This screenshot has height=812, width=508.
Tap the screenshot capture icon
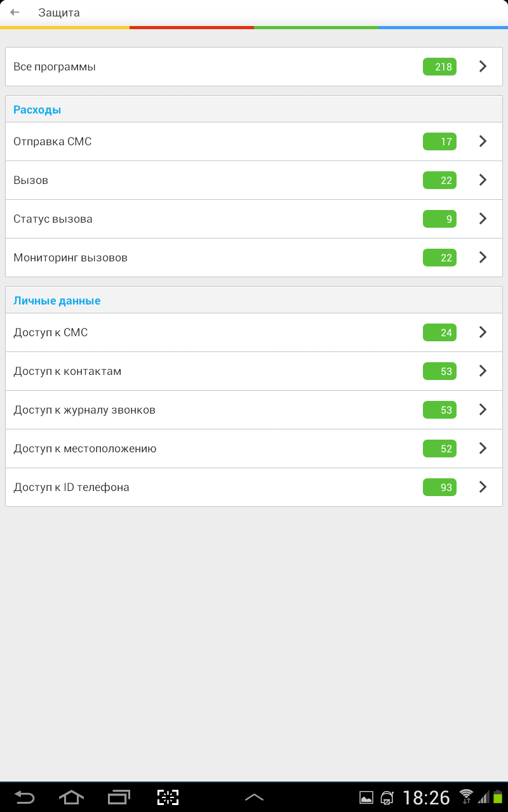click(168, 797)
